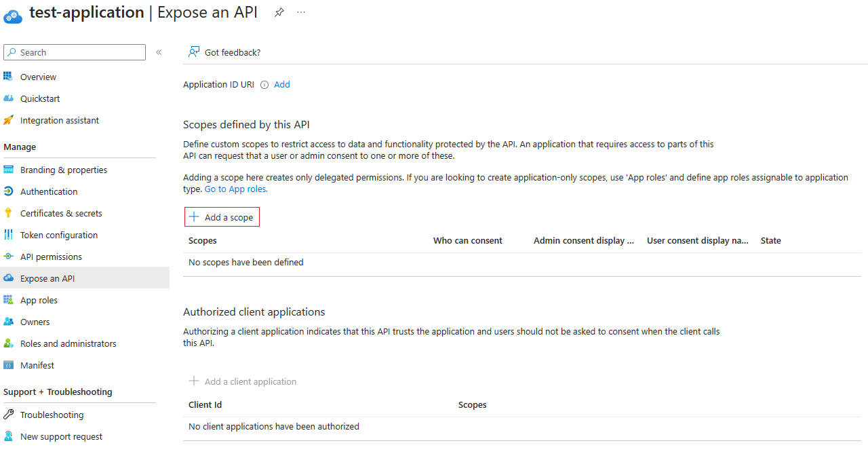This screenshot has width=868, height=456.
Task: Click the Owners people icon
Action: coord(8,322)
